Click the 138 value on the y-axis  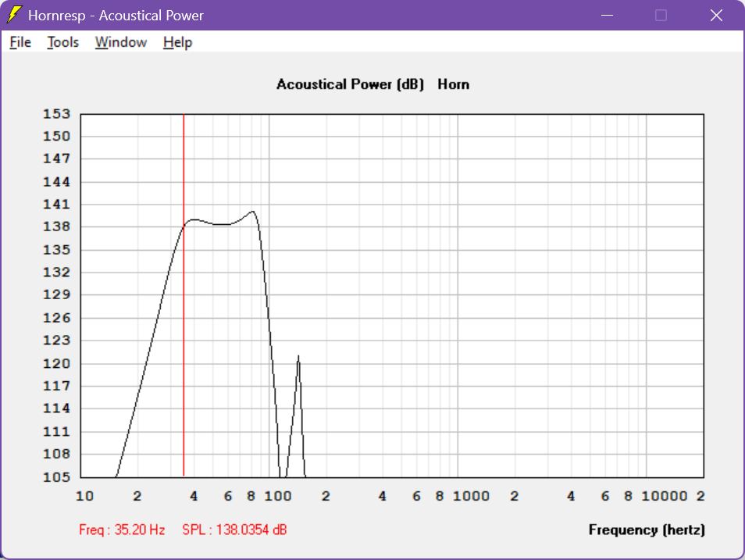coord(56,226)
